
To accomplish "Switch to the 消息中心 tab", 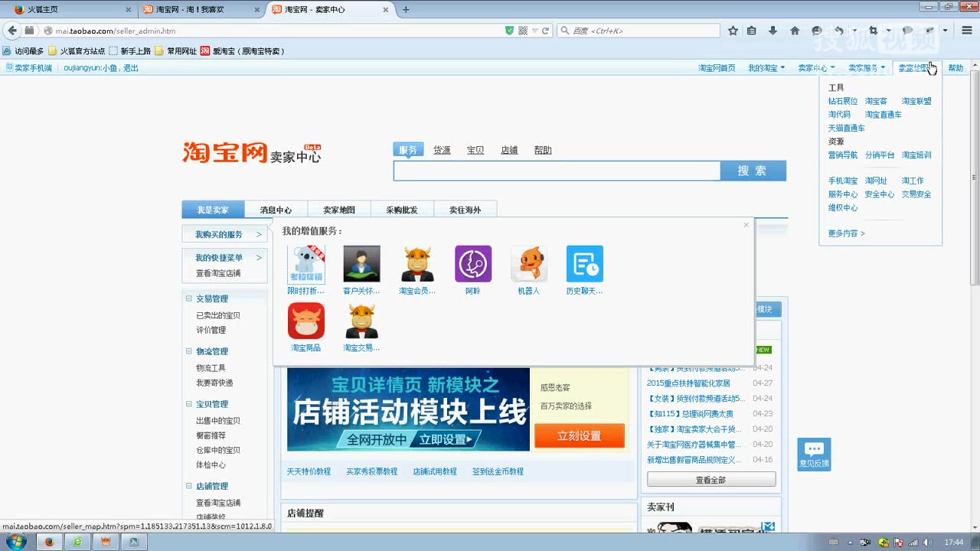I will [x=276, y=209].
